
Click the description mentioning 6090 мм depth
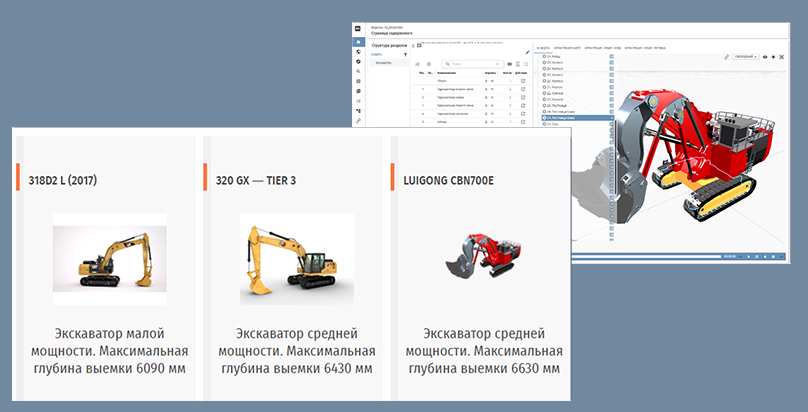(x=109, y=351)
